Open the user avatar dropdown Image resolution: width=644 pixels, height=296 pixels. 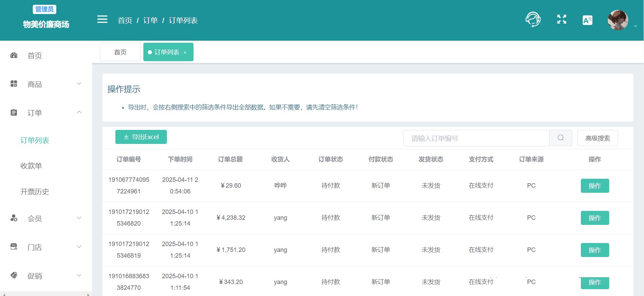[x=618, y=20]
